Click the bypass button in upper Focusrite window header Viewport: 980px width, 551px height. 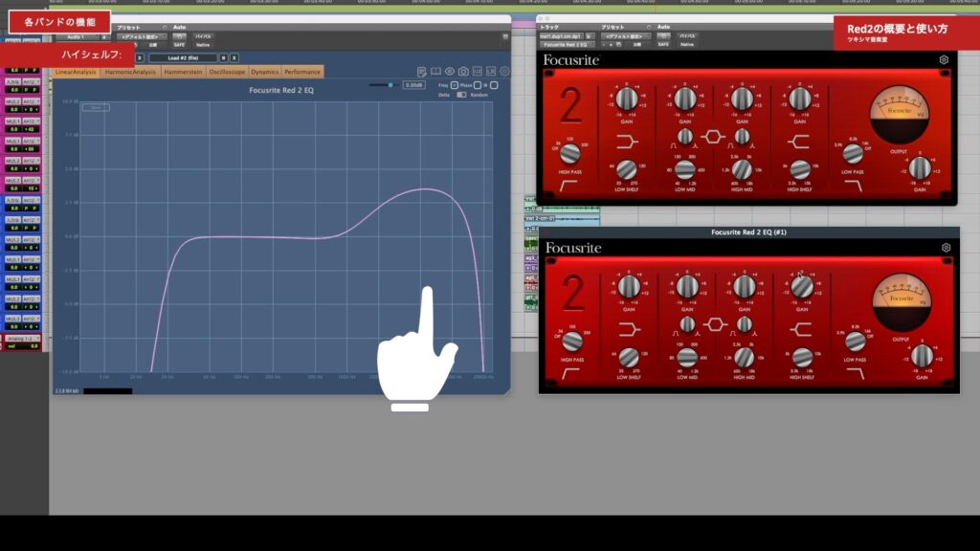click(687, 36)
